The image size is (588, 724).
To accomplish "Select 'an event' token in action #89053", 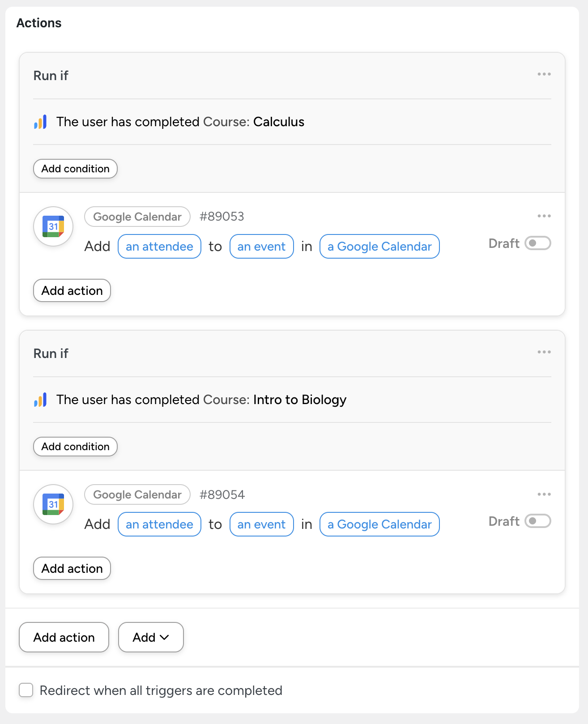I will (x=261, y=247).
